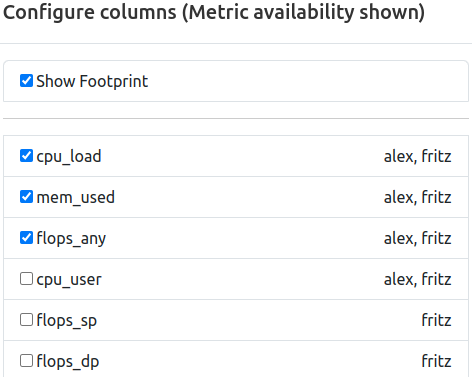Click 'fritz' availability in flops_sp row

pos(436,320)
